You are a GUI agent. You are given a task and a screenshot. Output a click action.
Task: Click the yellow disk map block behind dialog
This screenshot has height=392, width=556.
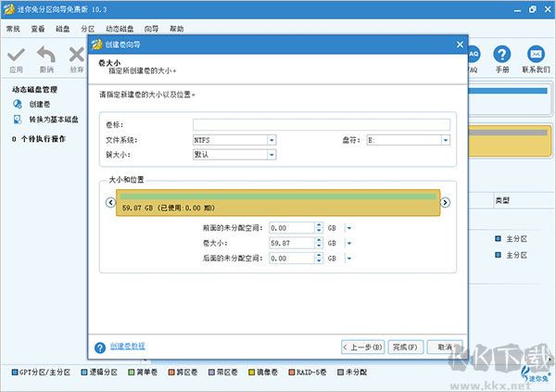point(510,141)
